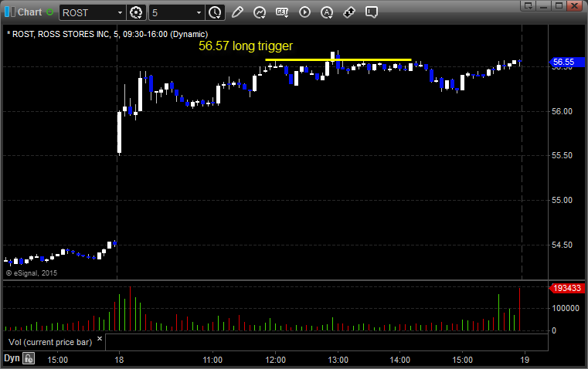Click the green data connection status indicator

[x=50, y=12]
